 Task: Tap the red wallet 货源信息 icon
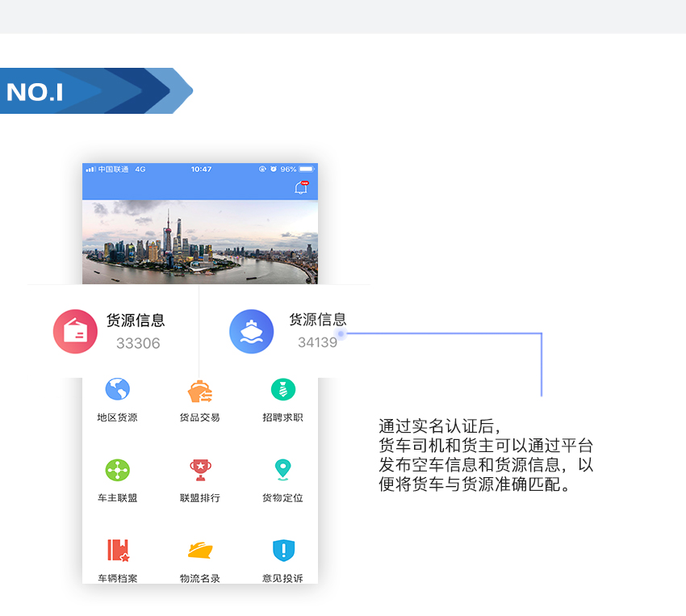tap(75, 331)
